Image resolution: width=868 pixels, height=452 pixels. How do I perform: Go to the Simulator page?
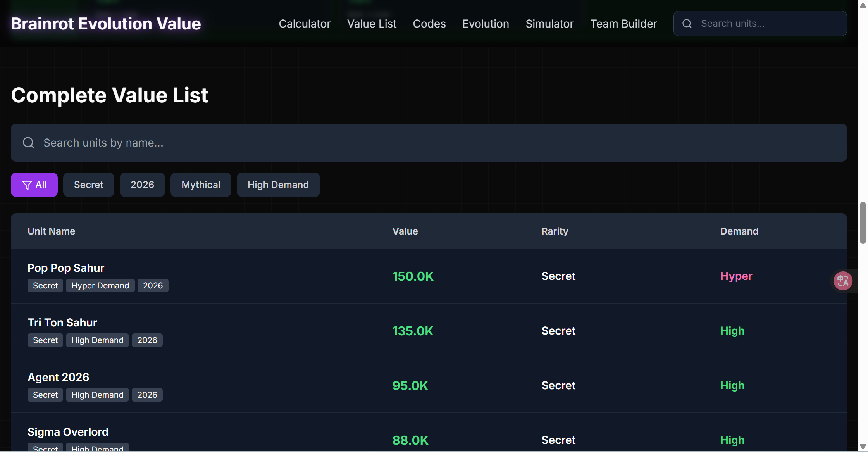click(549, 23)
